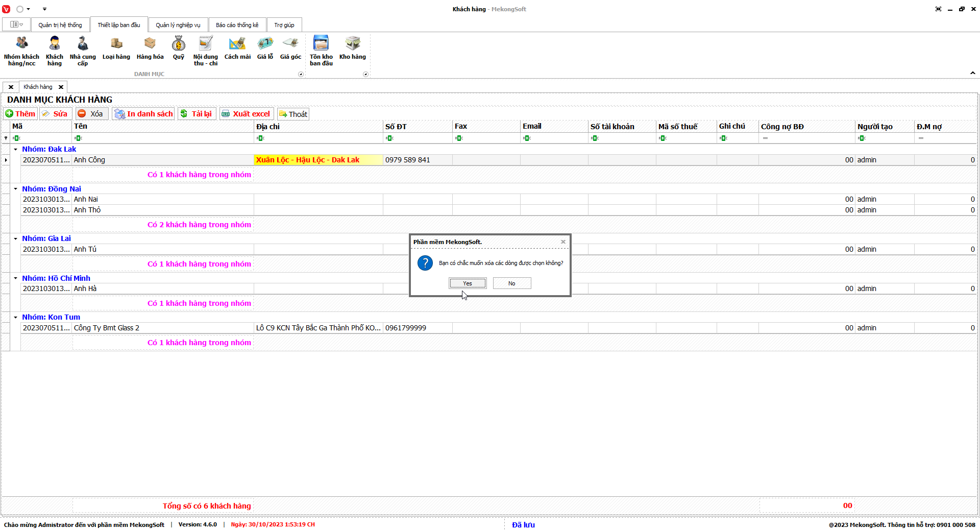Collapse the Nhóm: Đồng Nai group
The width and height of the screenshot is (980, 530).
pos(16,189)
